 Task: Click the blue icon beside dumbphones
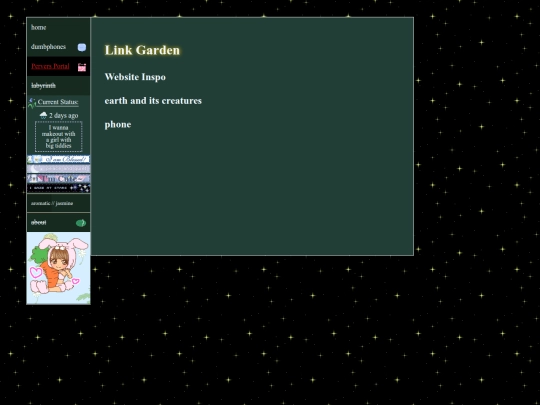pos(82,48)
